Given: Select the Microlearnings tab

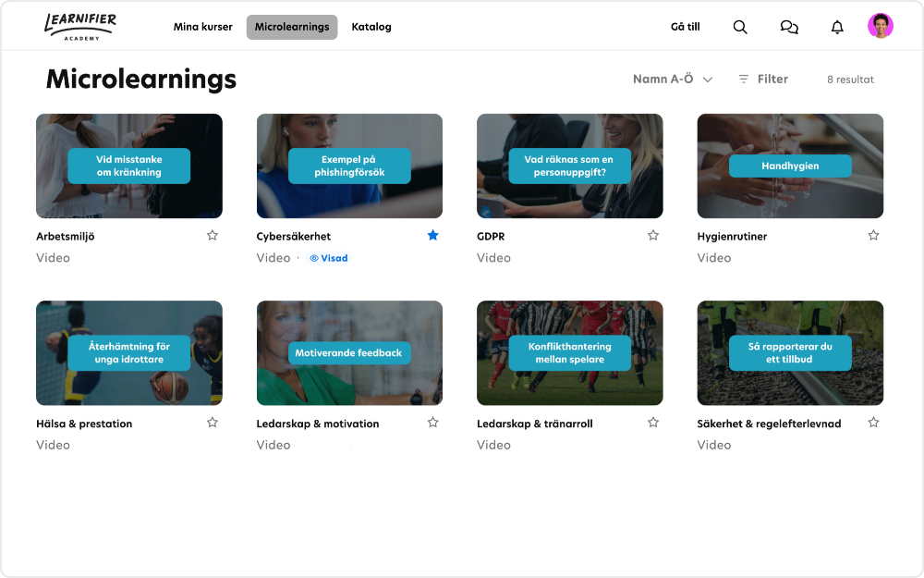Looking at the screenshot, I should point(292,27).
